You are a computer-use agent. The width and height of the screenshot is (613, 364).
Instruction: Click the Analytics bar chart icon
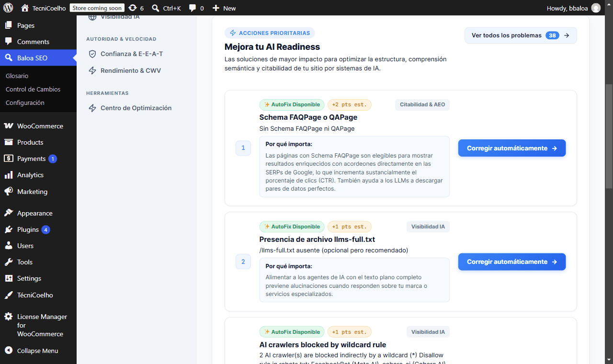pyautogui.click(x=9, y=175)
